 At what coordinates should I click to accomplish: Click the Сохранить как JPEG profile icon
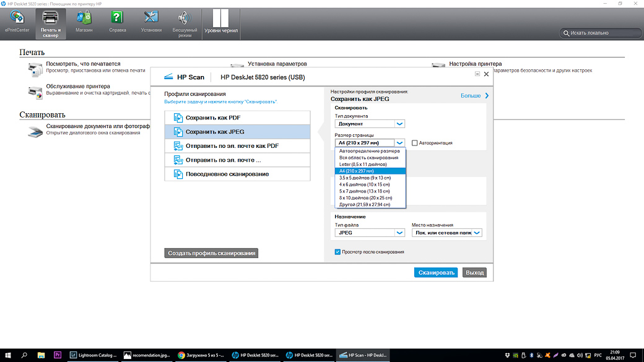(x=178, y=132)
